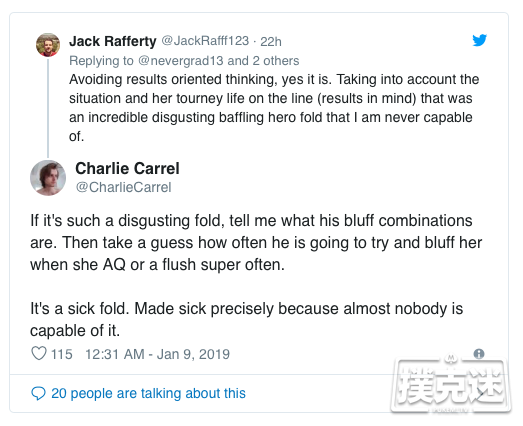Click the Chinese poker watermark logo

(451, 385)
